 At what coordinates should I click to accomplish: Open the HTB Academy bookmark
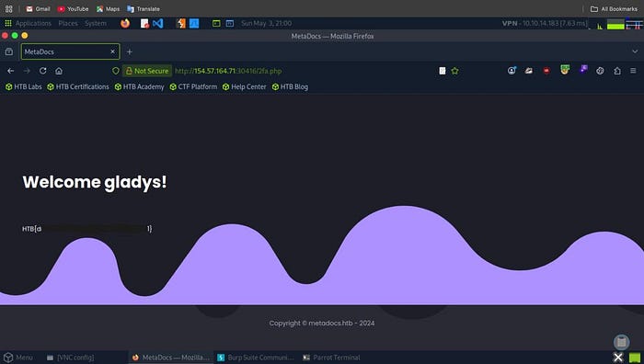[139, 87]
